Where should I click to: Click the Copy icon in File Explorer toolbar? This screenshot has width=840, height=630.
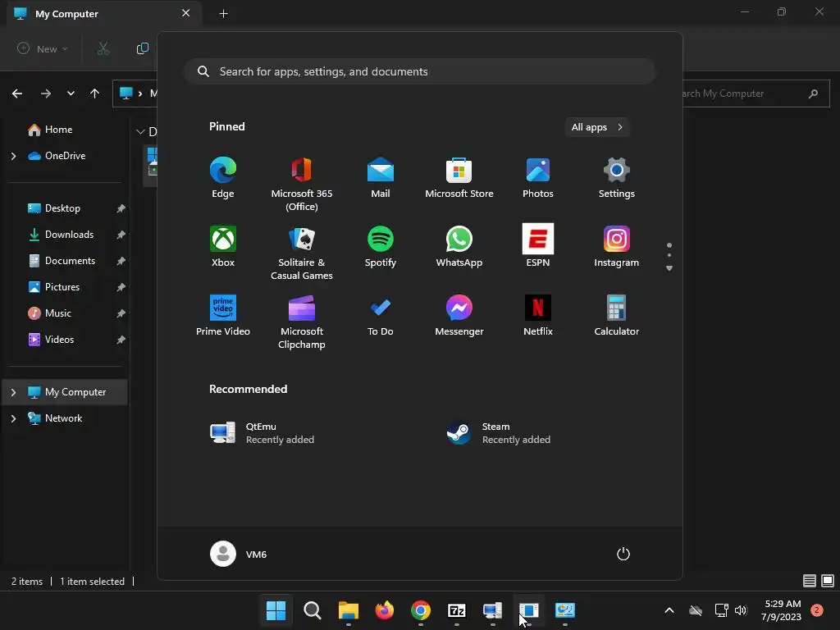142,48
